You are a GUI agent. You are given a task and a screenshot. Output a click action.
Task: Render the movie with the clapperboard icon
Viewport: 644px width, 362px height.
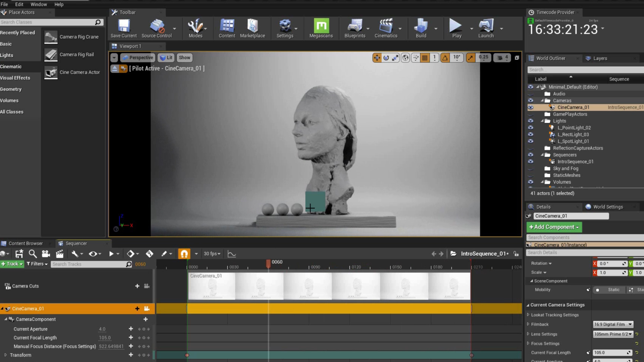(59, 254)
